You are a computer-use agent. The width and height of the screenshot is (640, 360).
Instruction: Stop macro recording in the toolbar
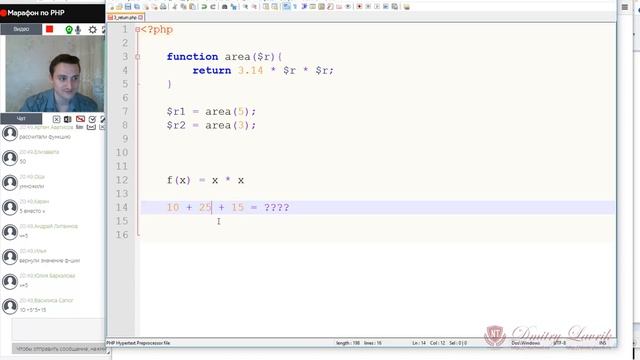click(x=368, y=7)
